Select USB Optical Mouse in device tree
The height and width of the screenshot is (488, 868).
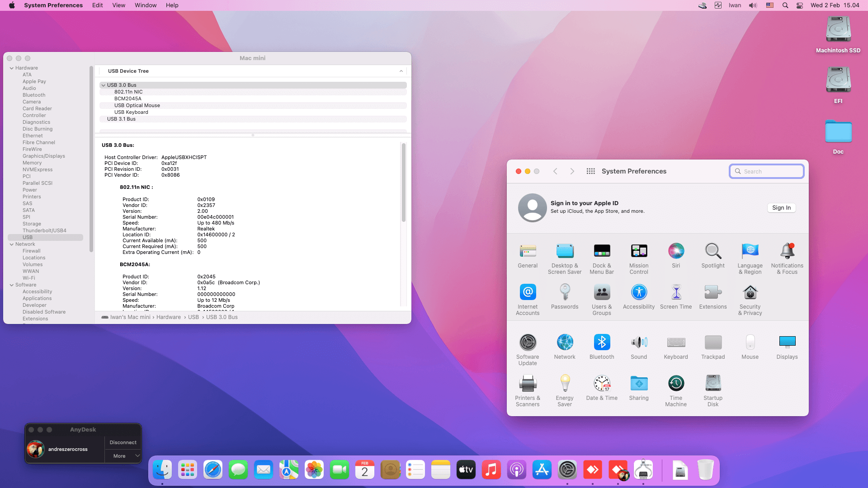[137, 105]
